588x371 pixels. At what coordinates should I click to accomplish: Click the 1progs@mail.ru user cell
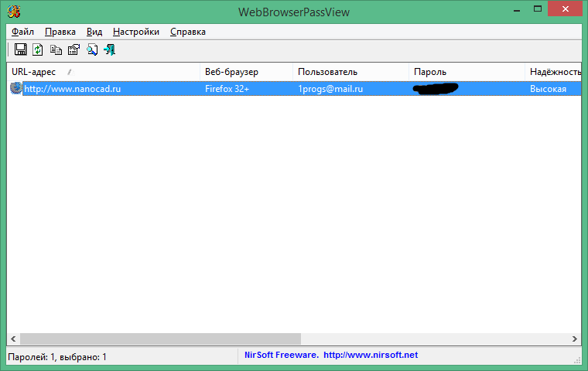click(x=330, y=89)
